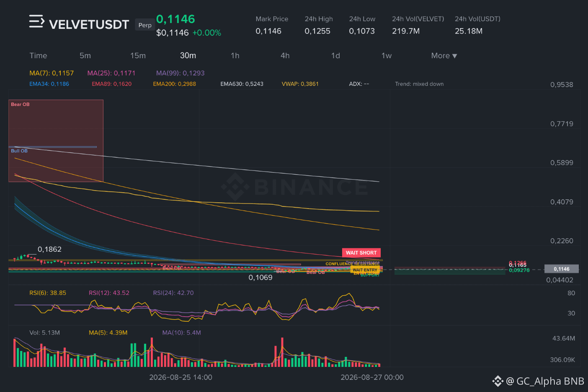Click the current price tag 0,1146 on axis
This screenshot has height=392, width=588.
click(561, 269)
